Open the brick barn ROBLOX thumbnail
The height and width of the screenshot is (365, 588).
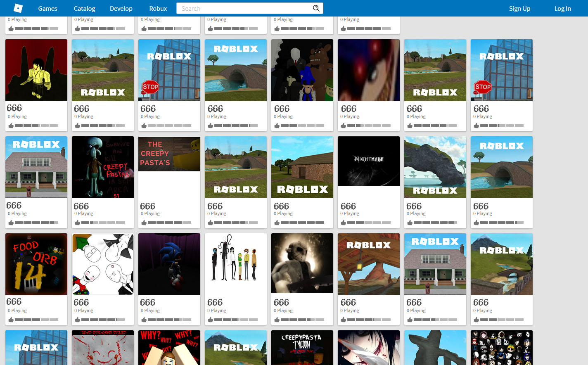click(302, 167)
